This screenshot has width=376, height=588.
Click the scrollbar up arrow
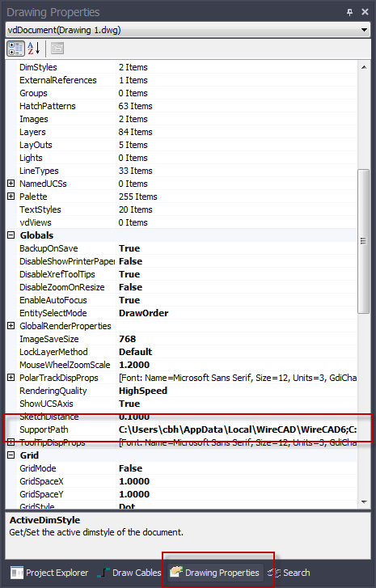364,67
